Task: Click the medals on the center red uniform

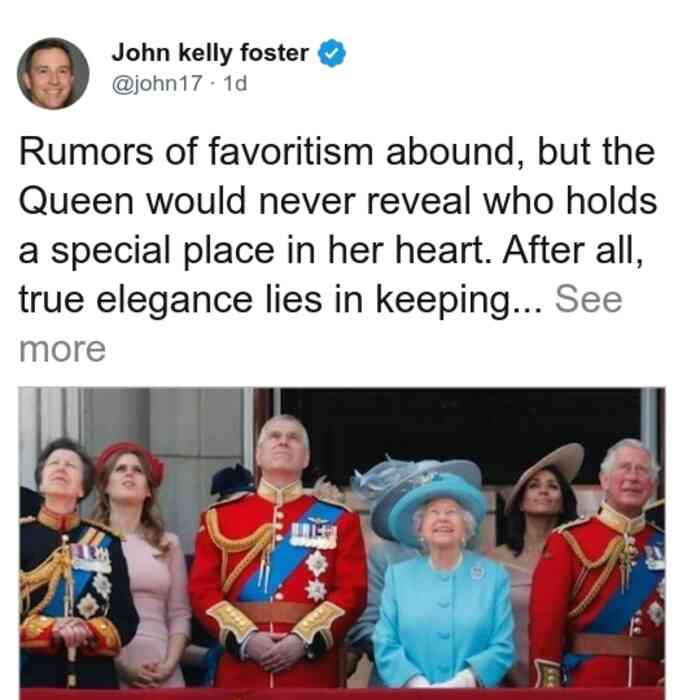Action: 313,536
